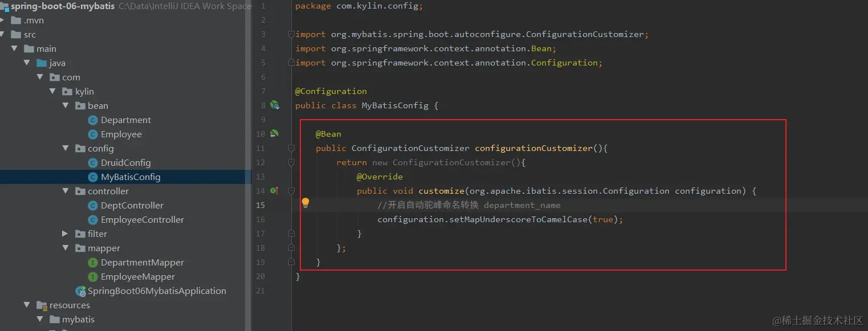868x331 pixels.
Task: Click the DruidConfig class icon
Action: tap(92, 162)
